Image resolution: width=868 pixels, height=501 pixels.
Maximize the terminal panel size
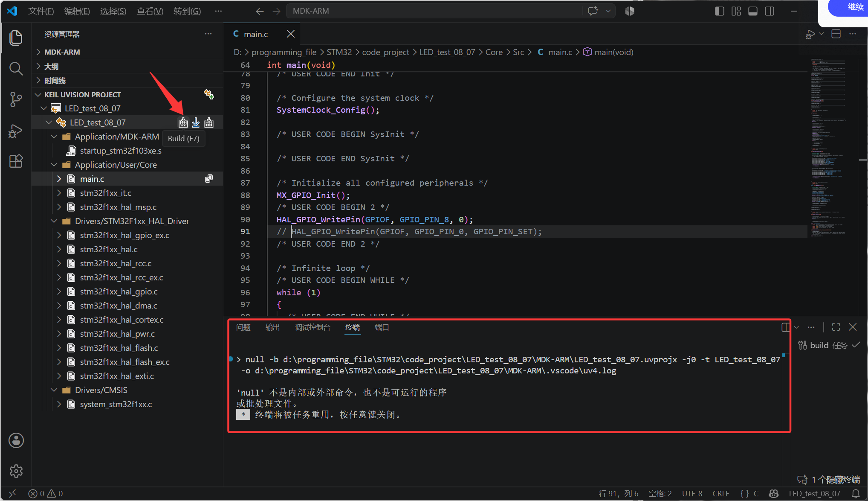836,327
